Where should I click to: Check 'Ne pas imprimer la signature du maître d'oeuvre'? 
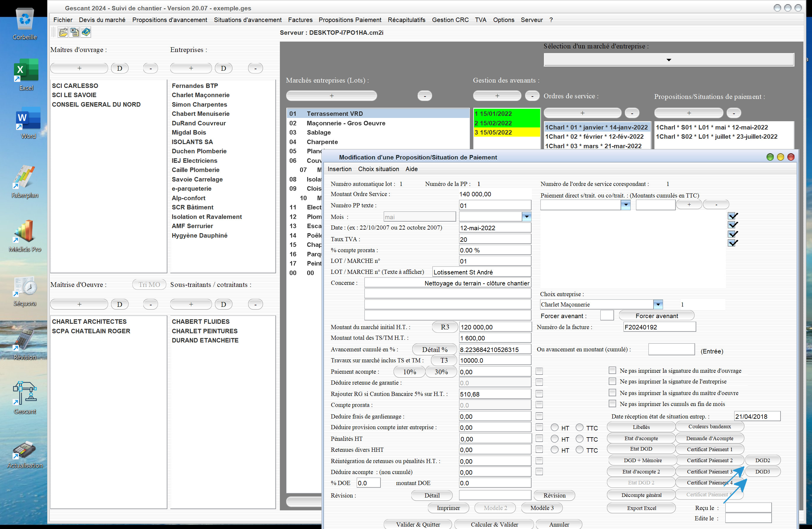click(612, 392)
